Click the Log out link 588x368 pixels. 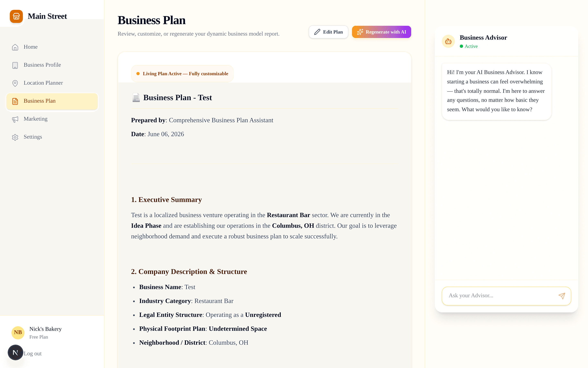tap(32, 354)
